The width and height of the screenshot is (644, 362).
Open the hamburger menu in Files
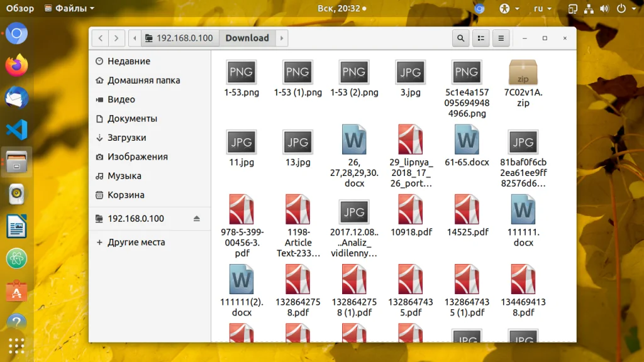click(x=501, y=38)
